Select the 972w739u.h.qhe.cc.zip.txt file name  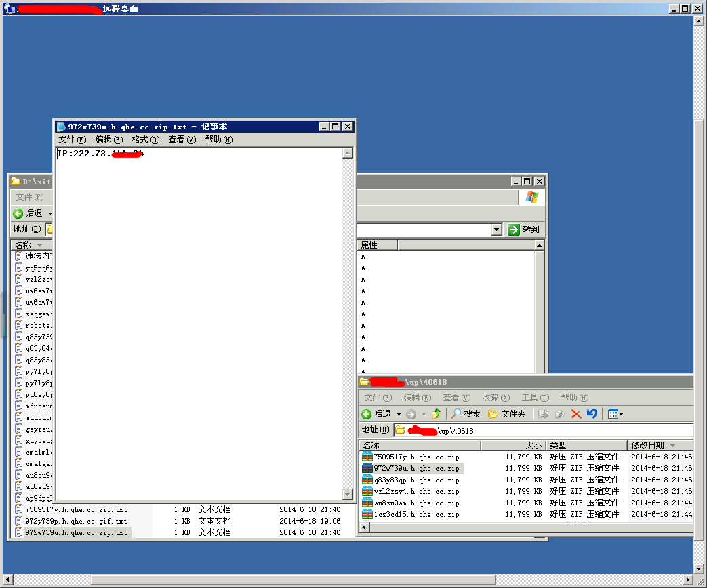[76, 532]
